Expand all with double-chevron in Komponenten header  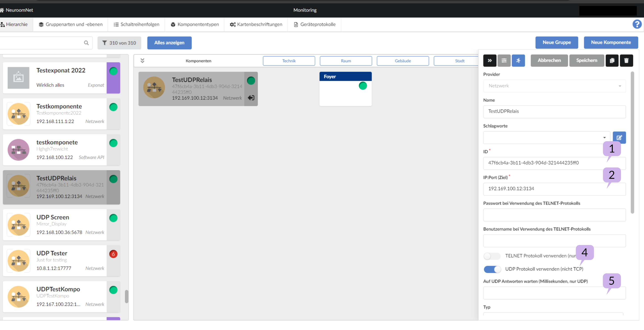pos(142,60)
